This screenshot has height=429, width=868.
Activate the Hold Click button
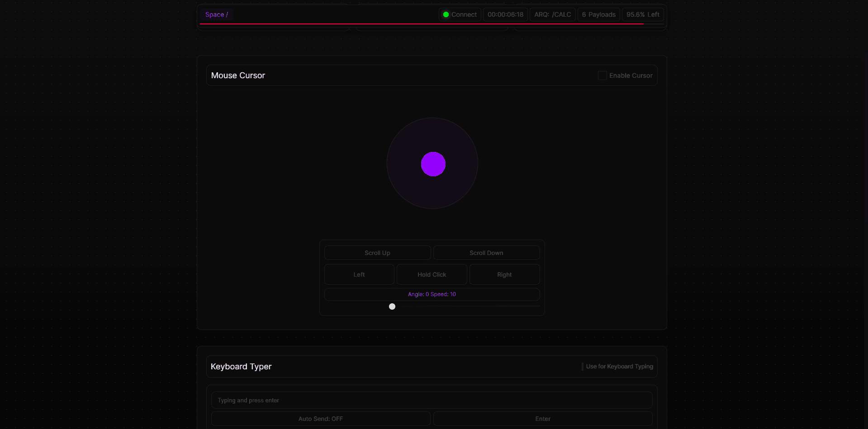point(432,274)
